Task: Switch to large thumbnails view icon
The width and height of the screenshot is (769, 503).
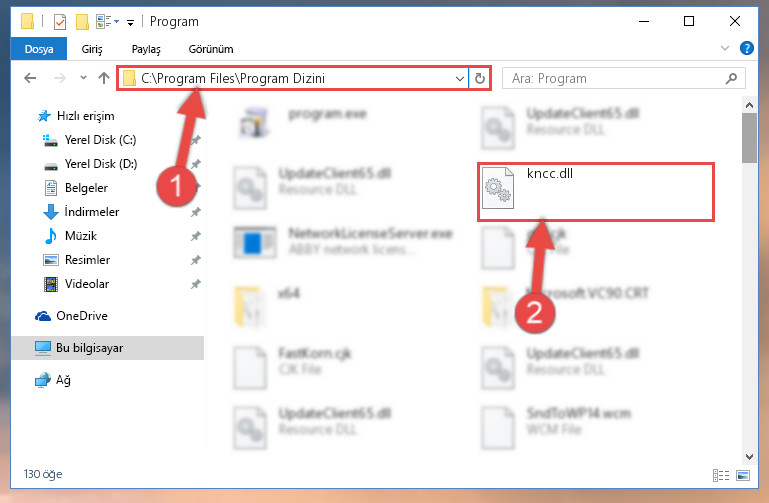Action: [x=743, y=475]
